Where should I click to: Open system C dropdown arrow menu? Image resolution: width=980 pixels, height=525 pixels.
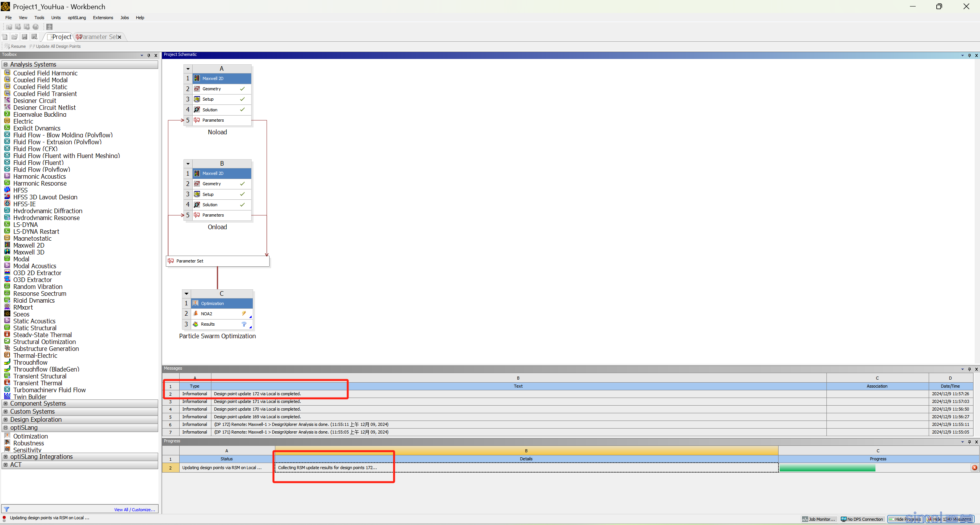point(187,294)
